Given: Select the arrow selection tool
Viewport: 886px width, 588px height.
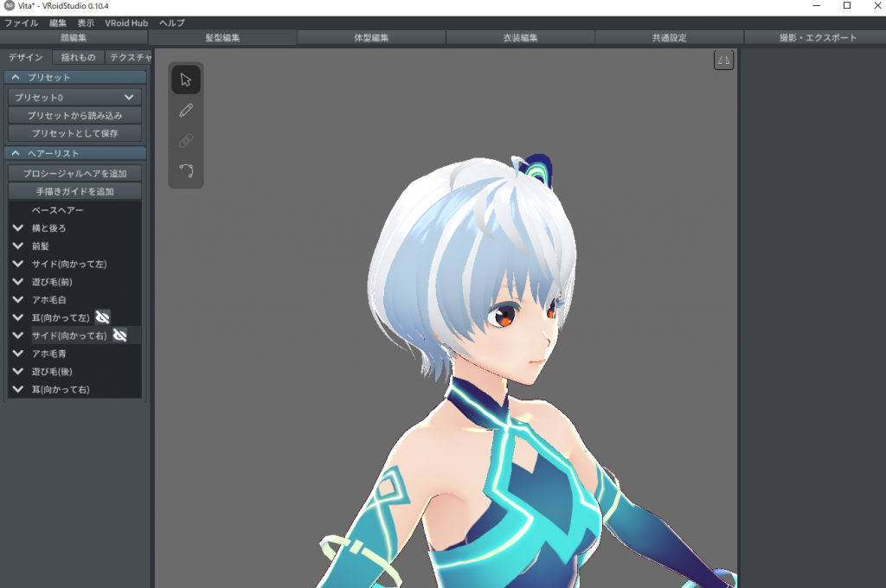Looking at the screenshot, I should [x=185, y=80].
